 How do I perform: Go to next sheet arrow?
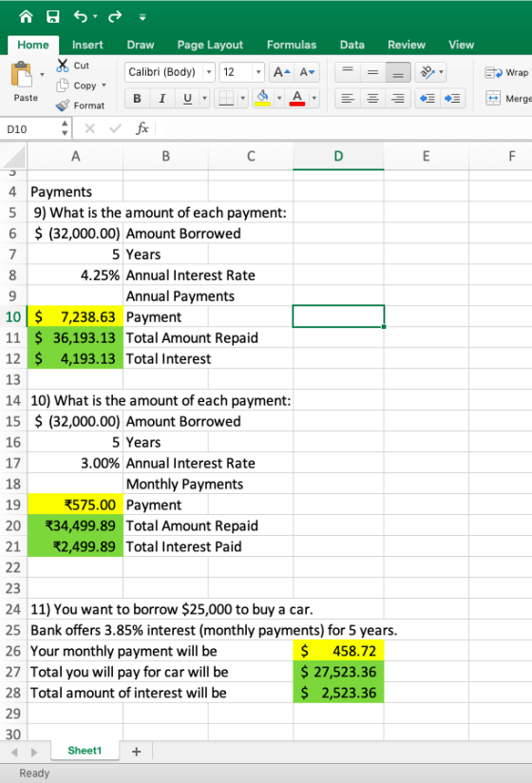(x=34, y=752)
